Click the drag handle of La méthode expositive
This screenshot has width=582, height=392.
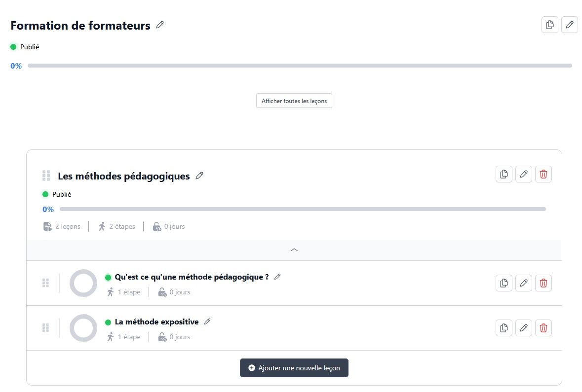46,327
